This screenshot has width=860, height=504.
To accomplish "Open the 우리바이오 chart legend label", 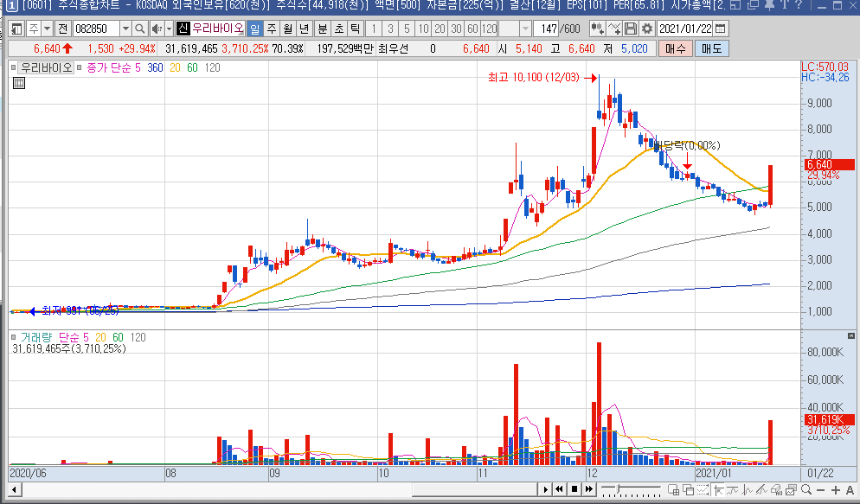I will [x=46, y=68].
